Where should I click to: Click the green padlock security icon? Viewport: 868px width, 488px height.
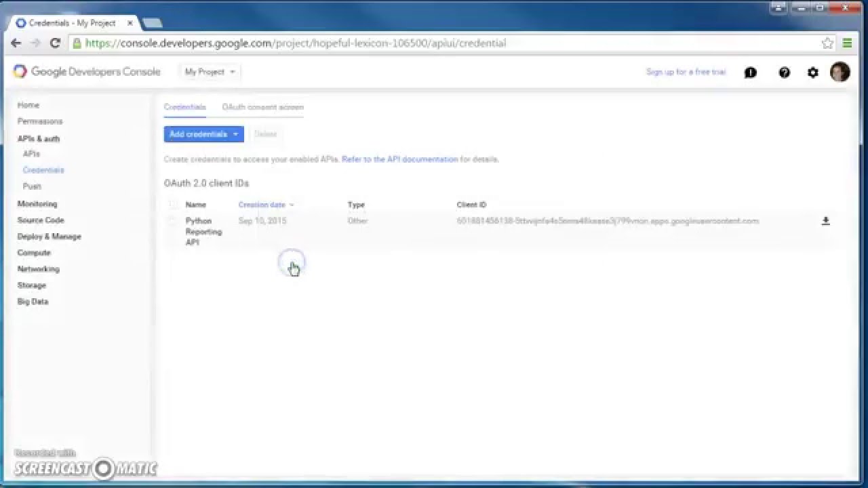coord(77,43)
